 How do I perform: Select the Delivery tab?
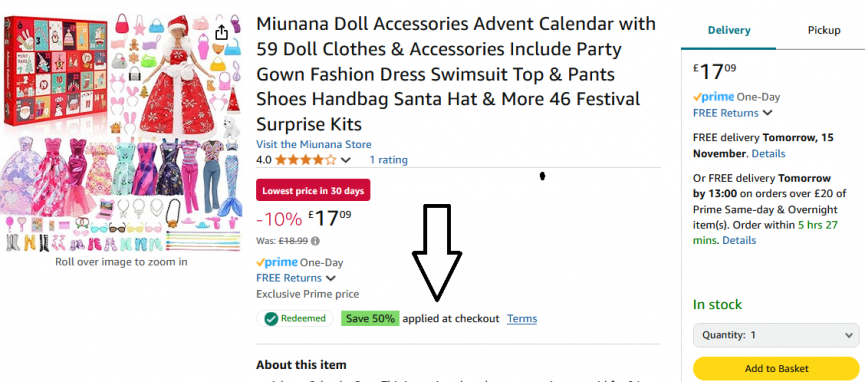[x=729, y=30]
